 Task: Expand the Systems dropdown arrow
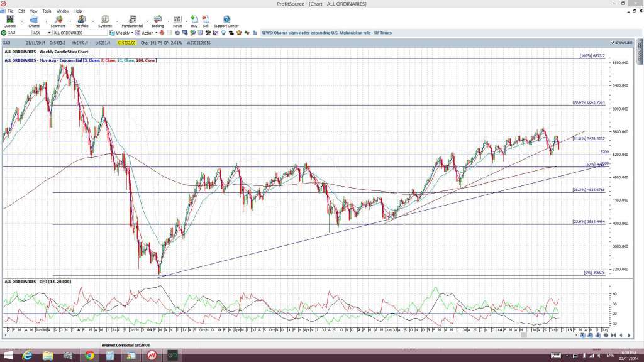(x=117, y=21)
